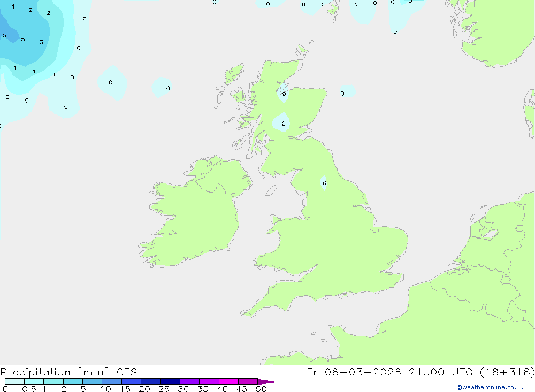
Task: Click the legend label '45'
Action: click(242, 389)
